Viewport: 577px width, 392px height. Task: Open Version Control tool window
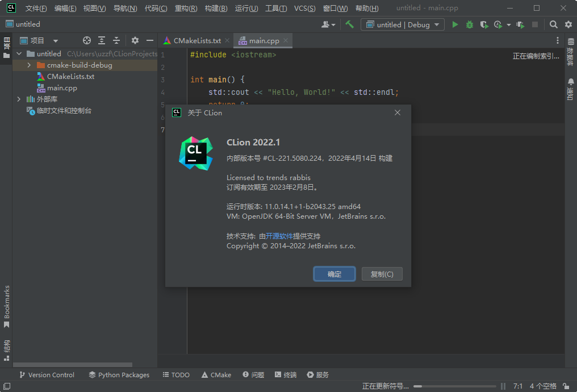click(47, 375)
